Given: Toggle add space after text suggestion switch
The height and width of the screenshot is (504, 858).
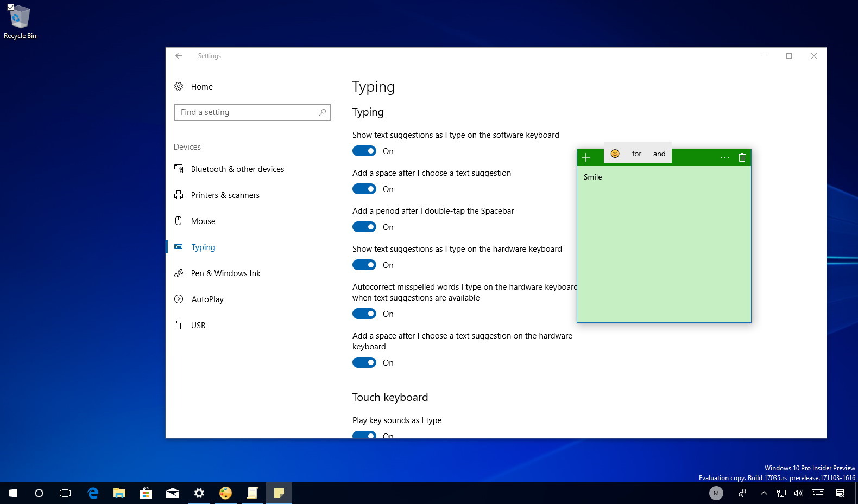Looking at the screenshot, I should [x=364, y=189].
